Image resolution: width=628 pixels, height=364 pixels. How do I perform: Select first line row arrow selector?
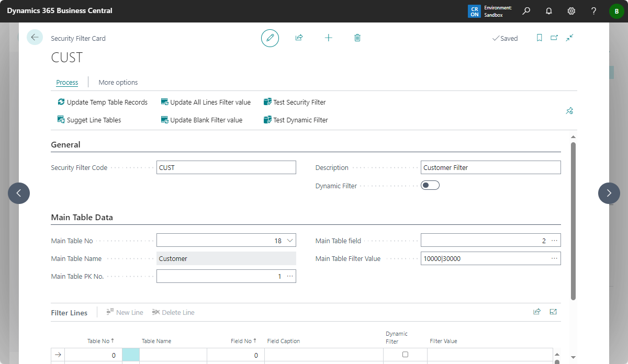click(58, 355)
